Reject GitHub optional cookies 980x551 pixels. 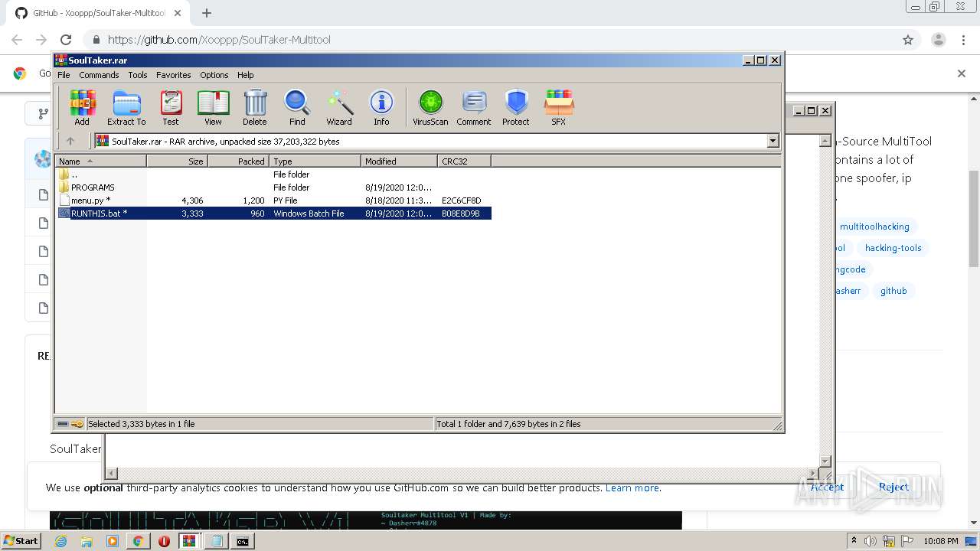[x=893, y=487]
